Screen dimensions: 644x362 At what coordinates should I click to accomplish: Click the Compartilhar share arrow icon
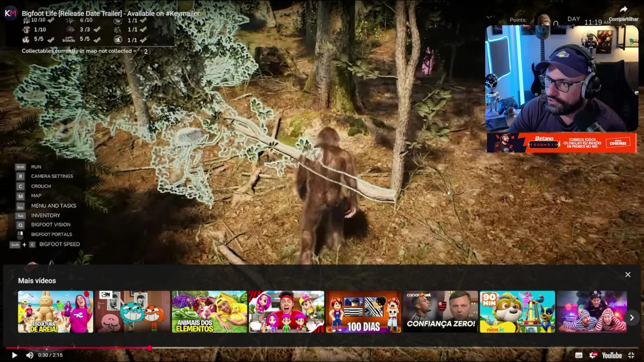pyautogui.click(x=623, y=9)
